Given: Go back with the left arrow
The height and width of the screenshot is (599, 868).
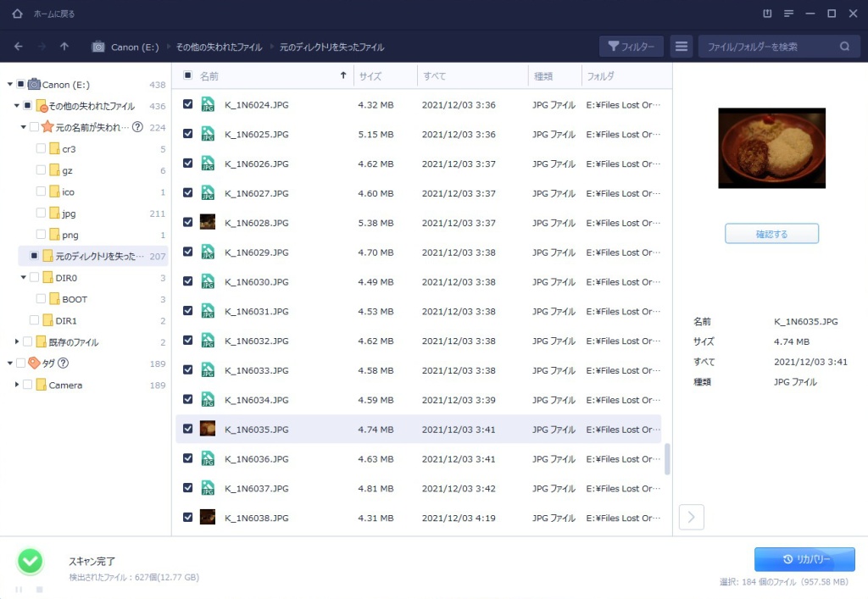Looking at the screenshot, I should (19, 47).
